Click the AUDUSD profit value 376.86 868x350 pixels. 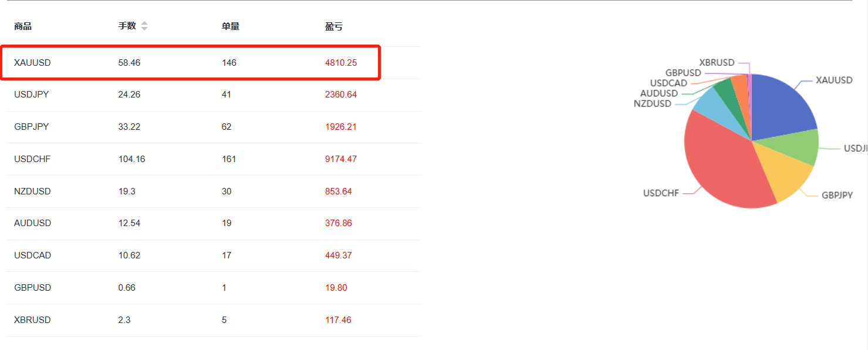tap(339, 223)
